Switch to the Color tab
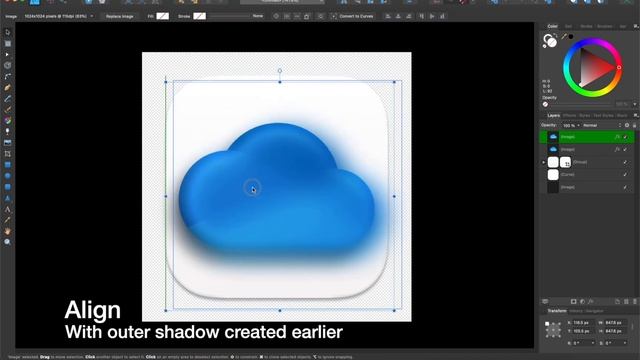 pyautogui.click(x=552, y=26)
